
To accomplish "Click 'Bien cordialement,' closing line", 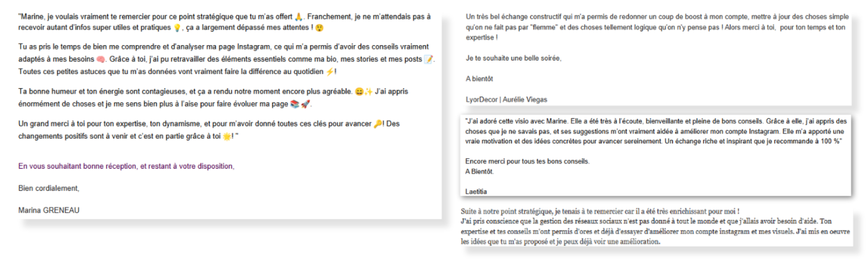I will 49,188.
